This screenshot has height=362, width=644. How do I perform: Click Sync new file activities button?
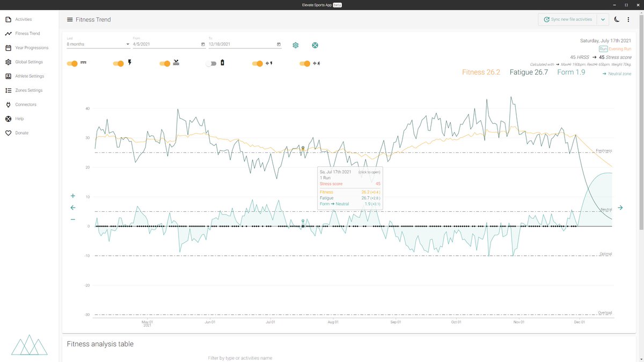568,19
